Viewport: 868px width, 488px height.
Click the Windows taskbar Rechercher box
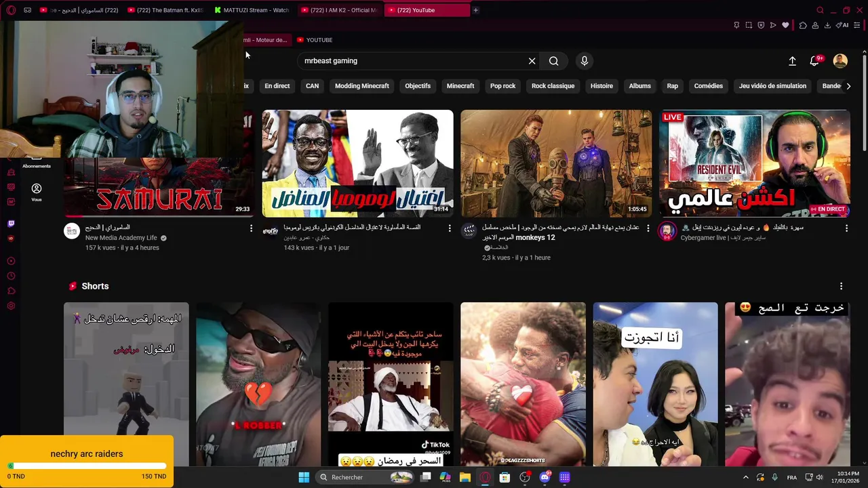[366, 477]
